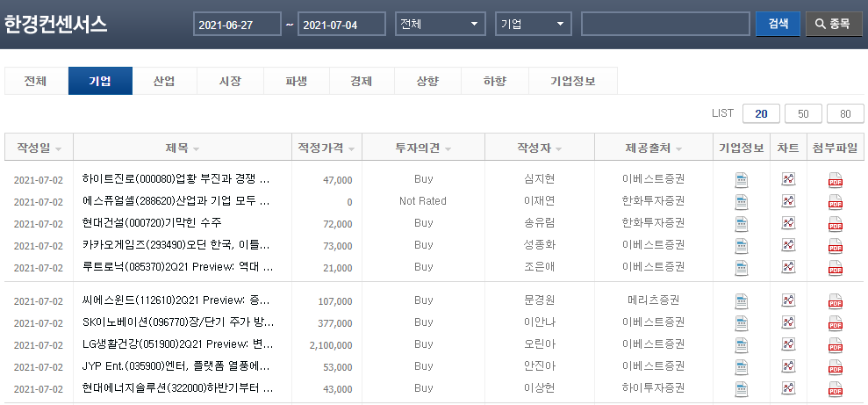Edit the start date 2021-06-27 field
This screenshot has height=405, width=868.
click(x=237, y=24)
